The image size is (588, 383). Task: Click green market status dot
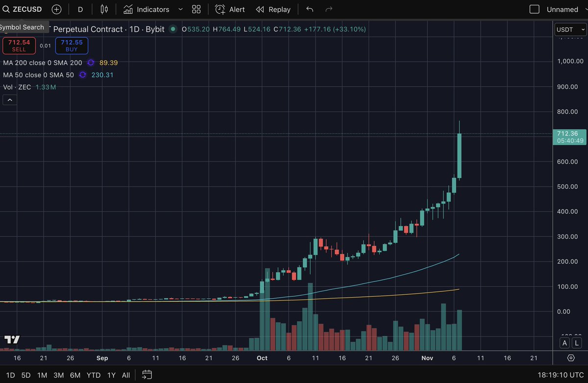(173, 29)
